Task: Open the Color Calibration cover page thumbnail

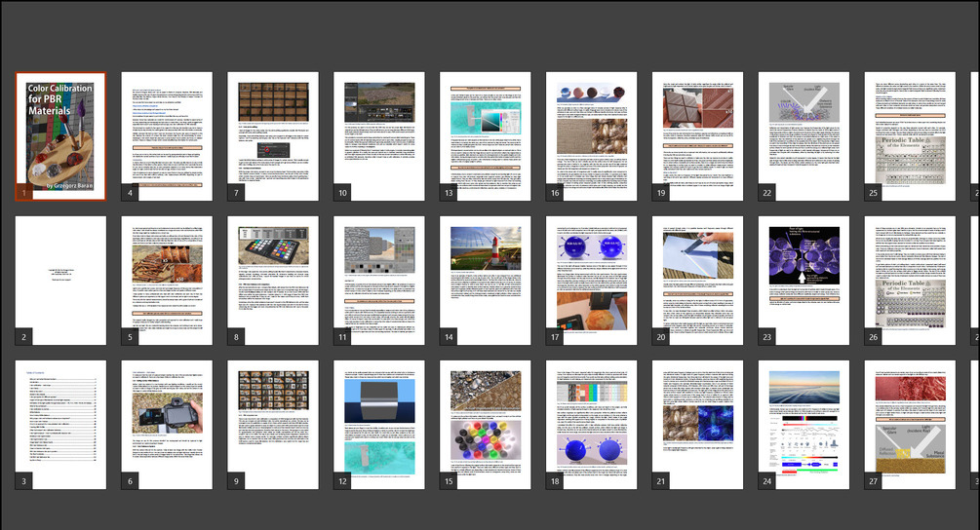Action: click(60, 136)
